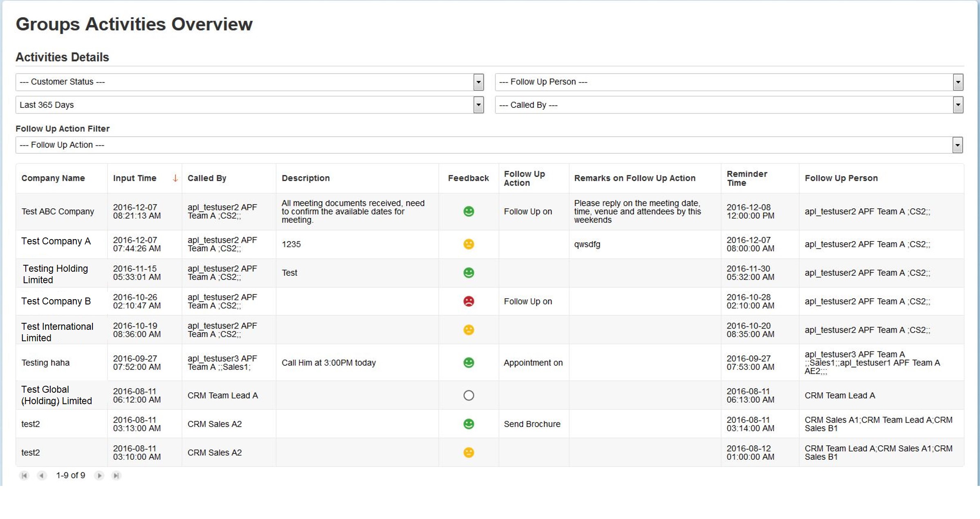
Task: Sort by Company Name column header
Action: [x=53, y=178]
